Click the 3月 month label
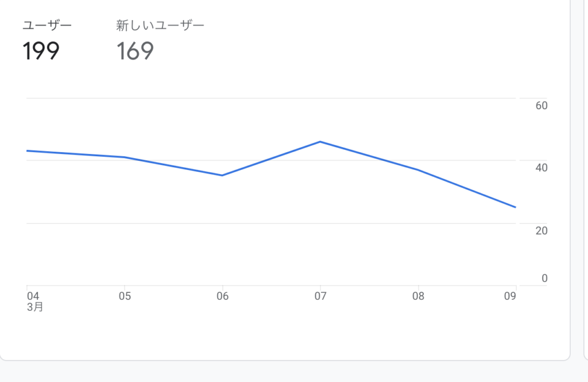The height and width of the screenshot is (382, 588). click(x=35, y=307)
